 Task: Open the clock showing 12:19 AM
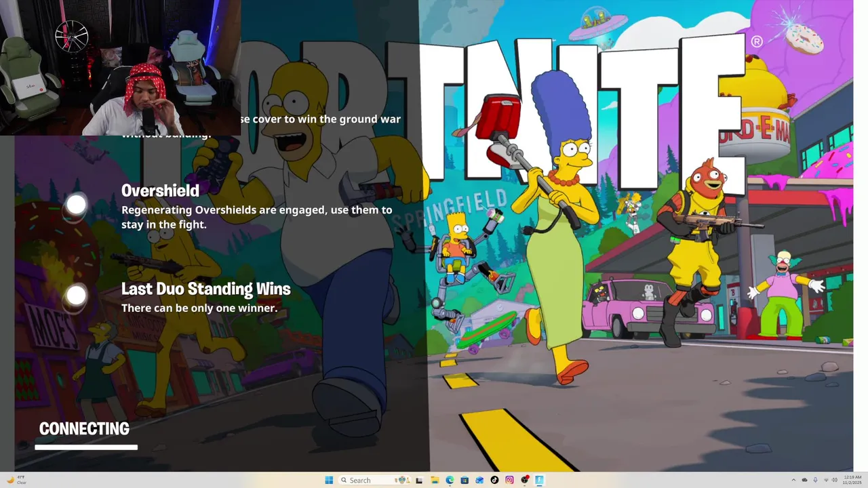coord(852,480)
